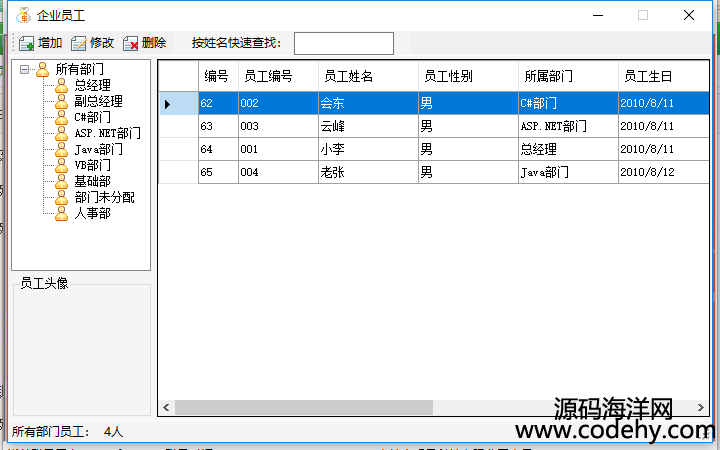Open the ASP.NET部门 tree node
This screenshot has height=450, width=720.
pyautogui.click(x=106, y=133)
